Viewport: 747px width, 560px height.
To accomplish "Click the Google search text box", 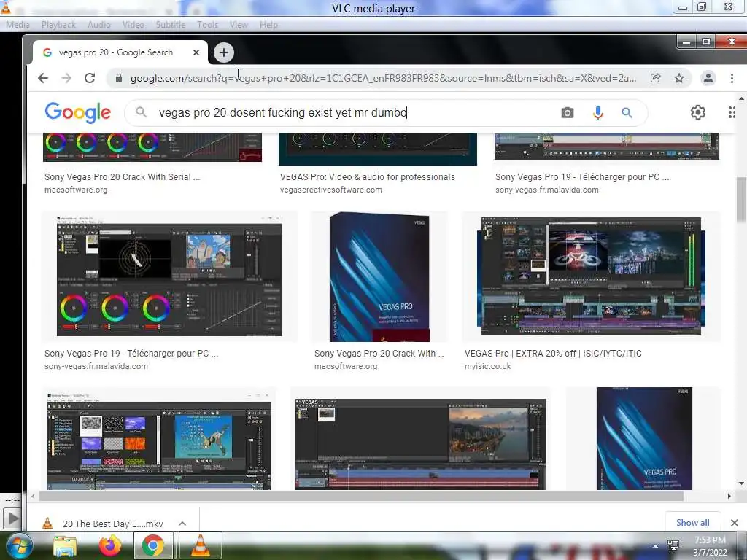I will tap(352, 113).
